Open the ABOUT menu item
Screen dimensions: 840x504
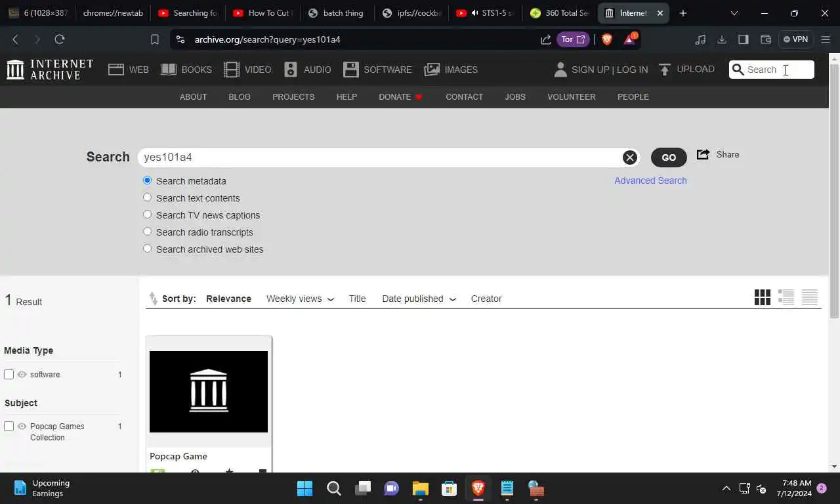tap(193, 96)
